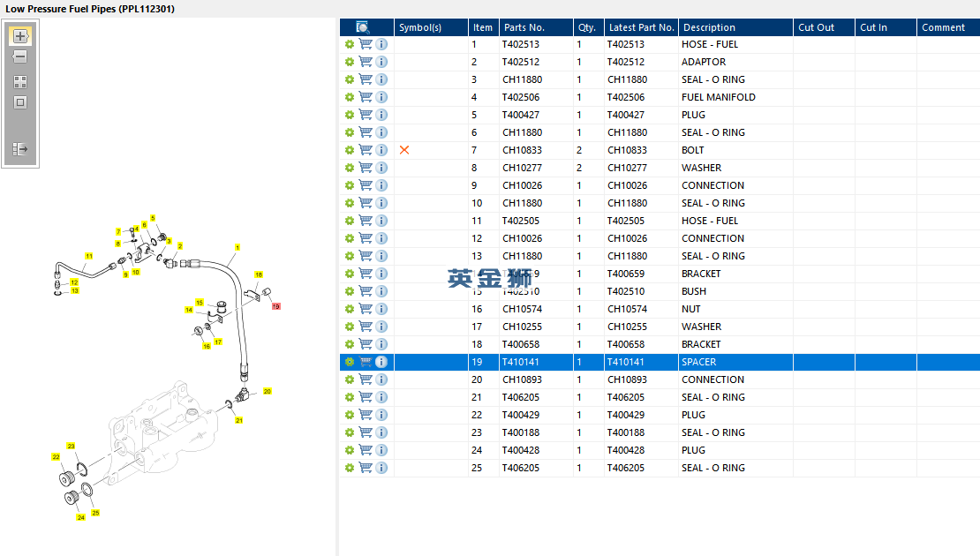Select callout 24 at diagram bottom
This screenshot has width=980, height=556.
[80, 517]
